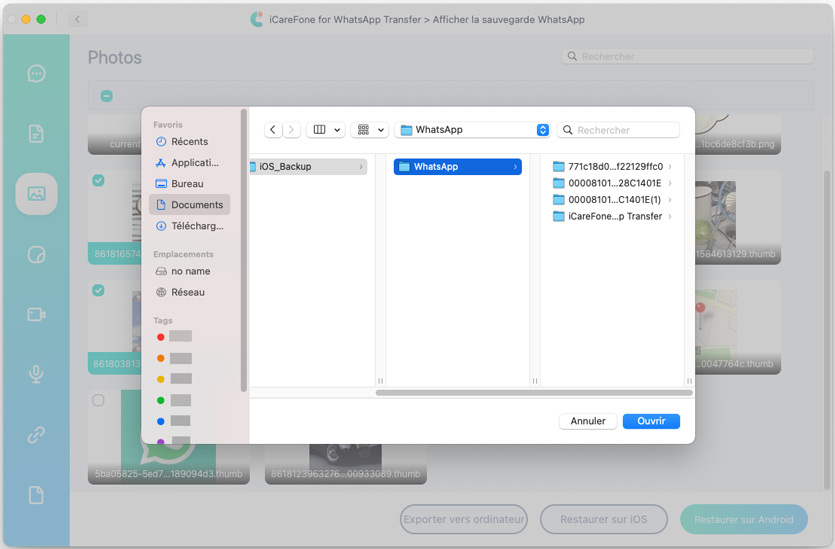Image resolution: width=835 pixels, height=549 pixels.
Task: Switch file dialog to column view icon
Action: (x=320, y=130)
